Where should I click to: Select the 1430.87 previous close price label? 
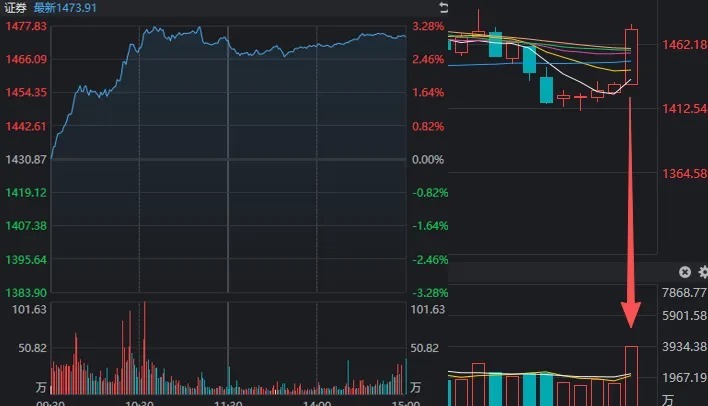click(26, 159)
